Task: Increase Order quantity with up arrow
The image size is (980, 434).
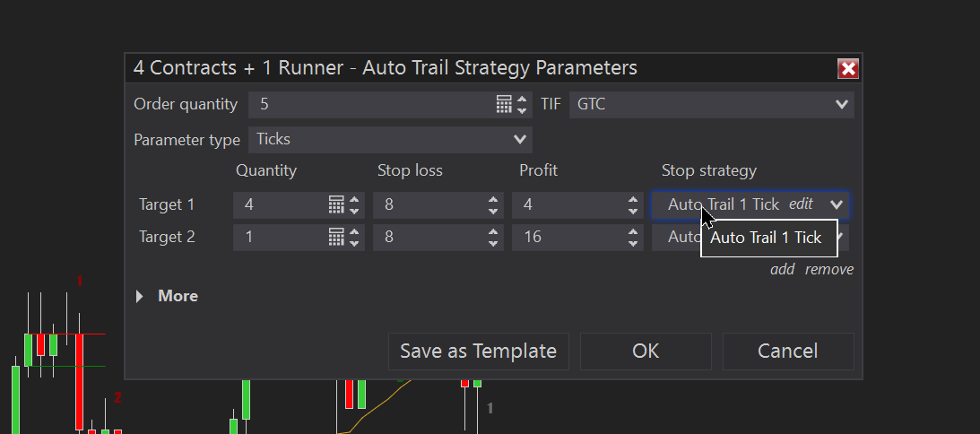Action: 523,100
